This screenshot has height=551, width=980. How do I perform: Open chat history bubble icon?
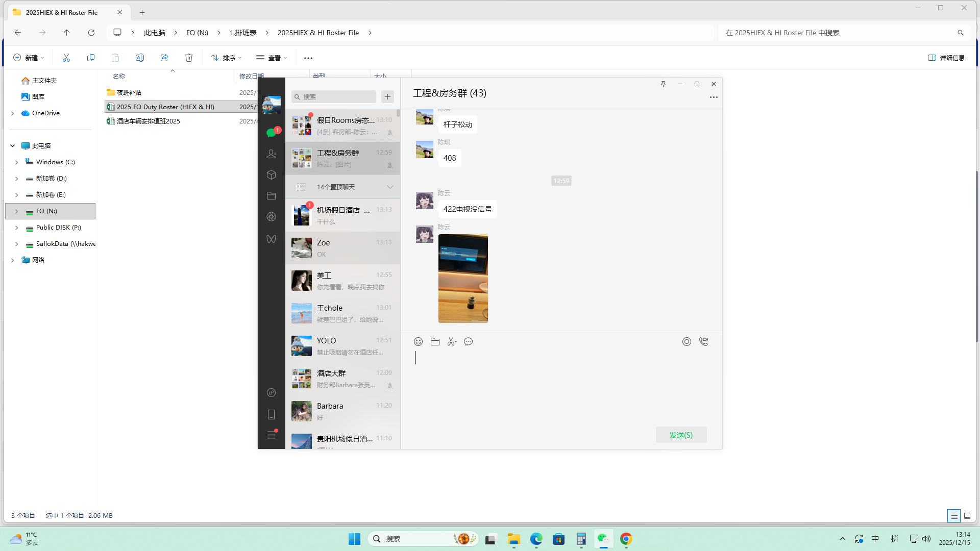point(468,342)
